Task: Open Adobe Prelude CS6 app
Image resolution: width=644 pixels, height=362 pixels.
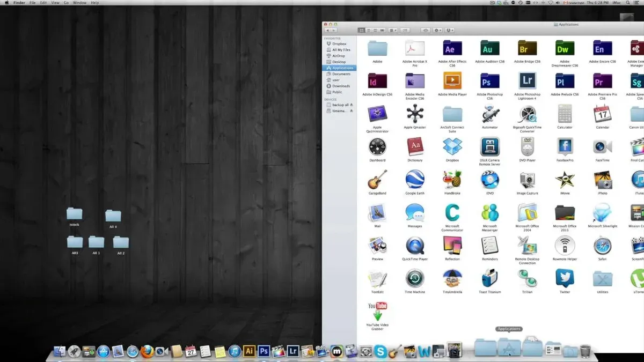Action: pos(565,82)
